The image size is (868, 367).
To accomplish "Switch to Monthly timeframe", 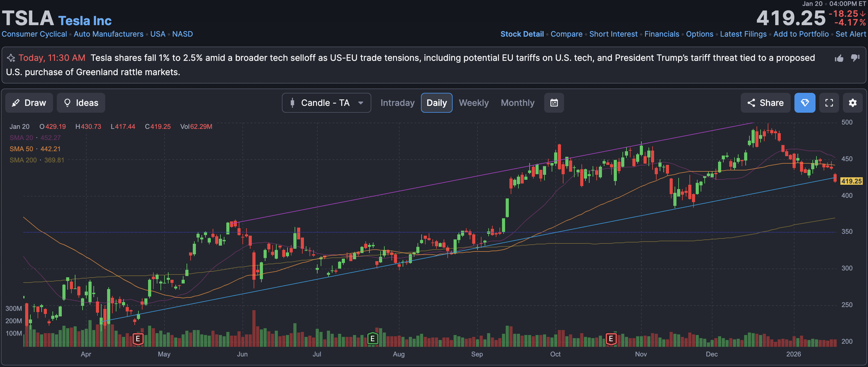I will click(517, 103).
